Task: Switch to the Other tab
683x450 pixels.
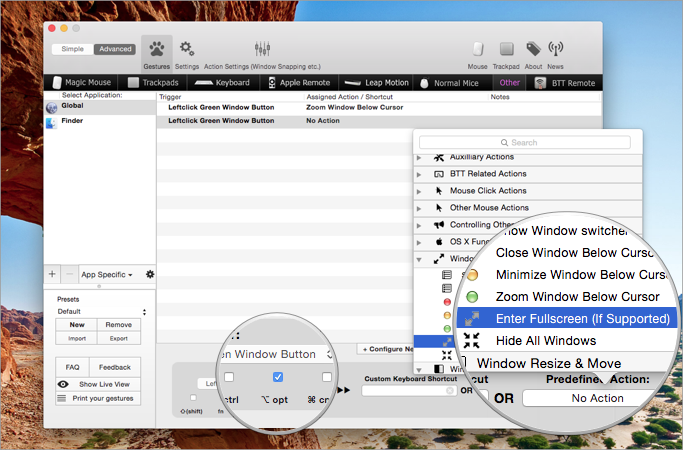Action: [510, 82]
